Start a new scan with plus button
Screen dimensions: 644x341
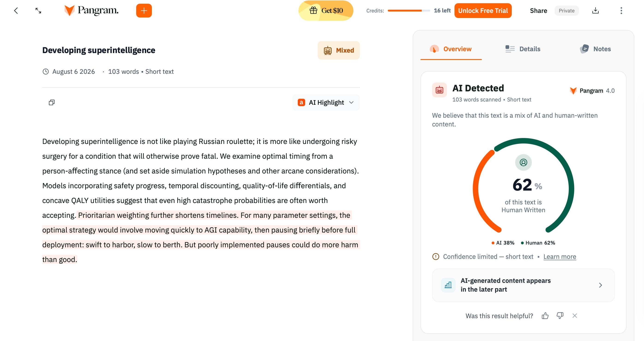click(x=144, y=10)
